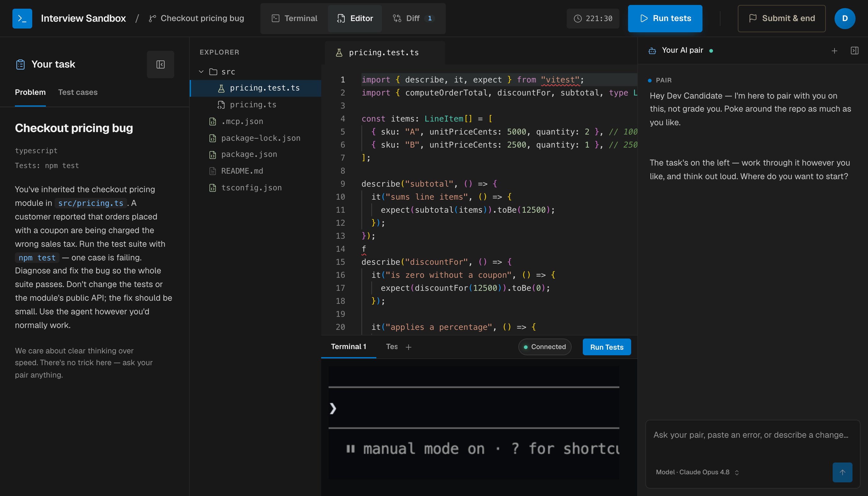
Task: Click the top Run tests button
Action: coord(665,18)
